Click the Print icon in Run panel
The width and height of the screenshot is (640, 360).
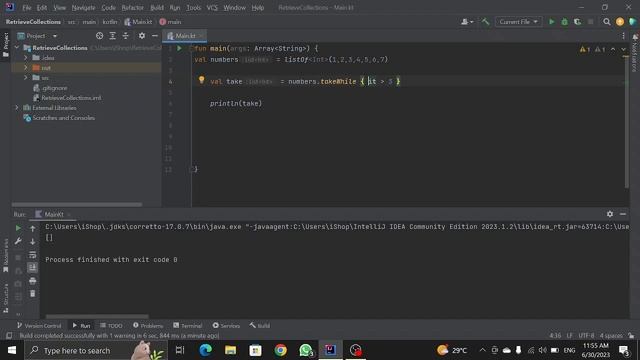(33, 281)
